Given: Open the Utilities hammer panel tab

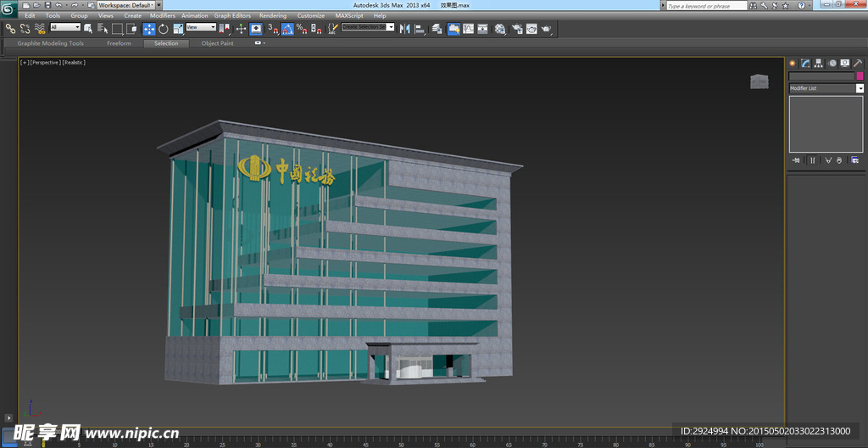Looking at the screenshot, I should (x=858, y=63).
